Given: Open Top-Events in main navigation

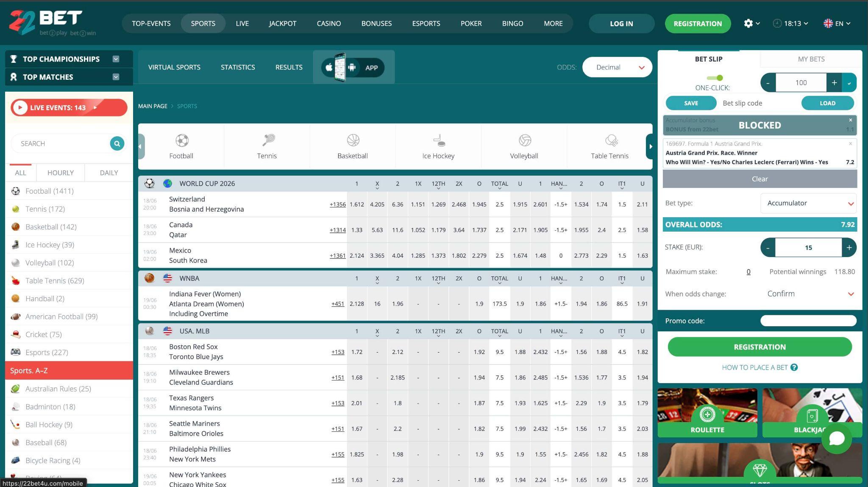Looking at the screenshot, I should [151, 23].
